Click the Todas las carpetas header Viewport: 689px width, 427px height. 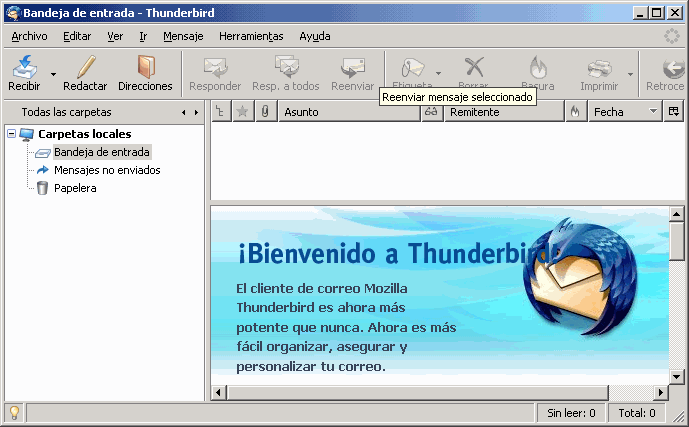66,112
